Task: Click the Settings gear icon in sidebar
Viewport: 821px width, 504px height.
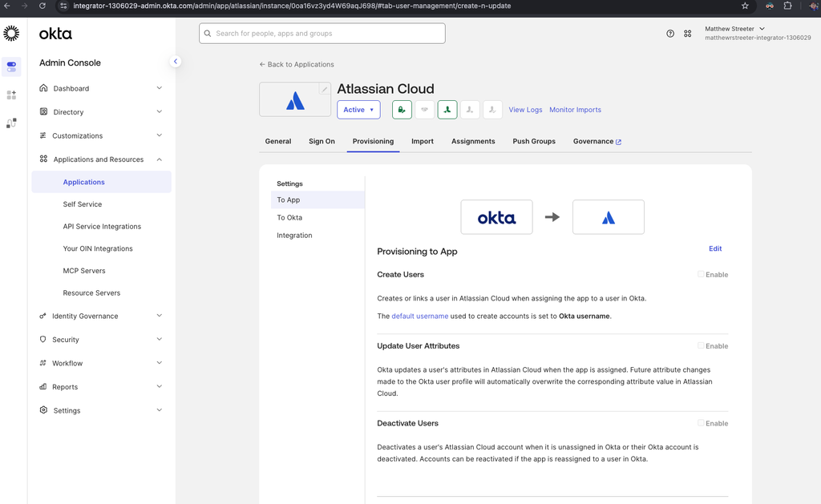Action: 43,409
